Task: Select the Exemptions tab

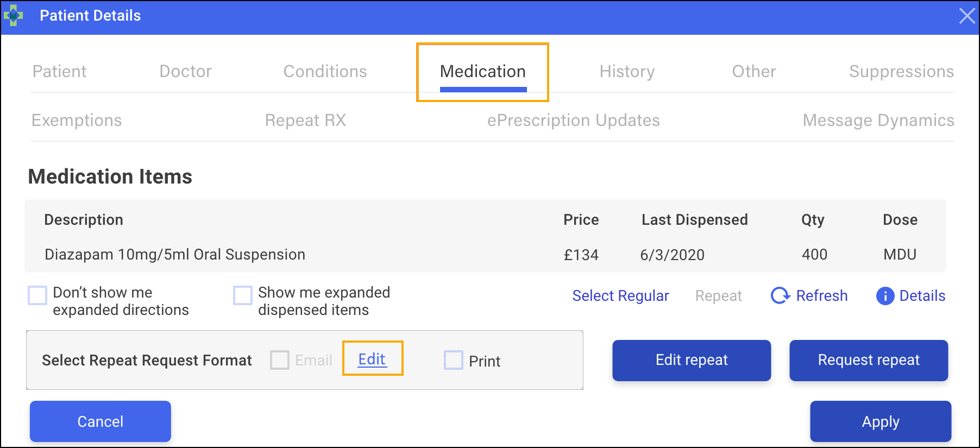Action: (77, 120)
